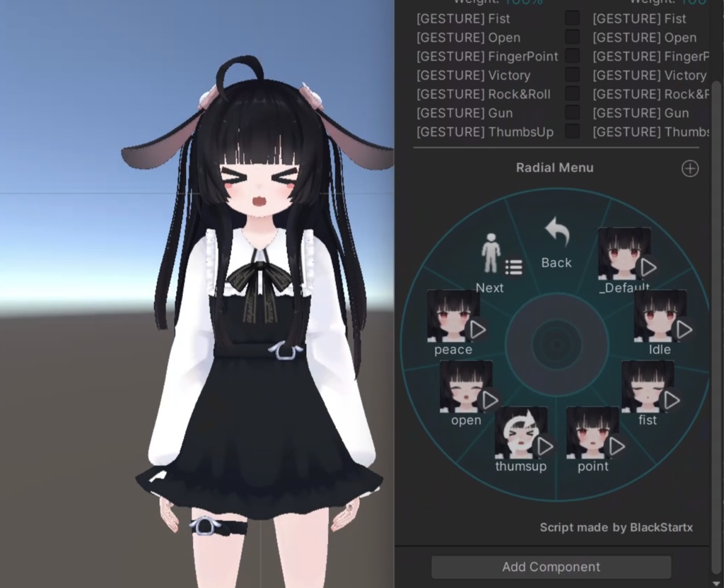
Task: Enable the left [GESTURE] Victory checkbox
Action: click(x=572, y=74)
